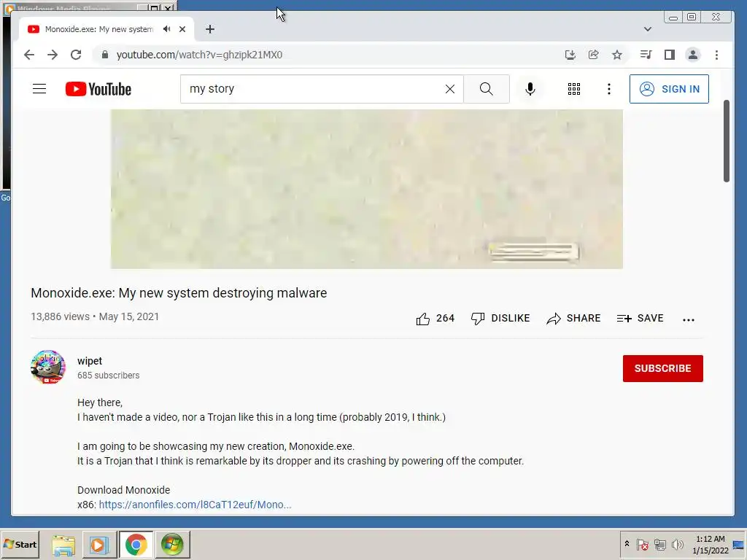This screenshot has width=747, height=560.
Task: Clear the search text with the X
Action: [x=449, y=89]
